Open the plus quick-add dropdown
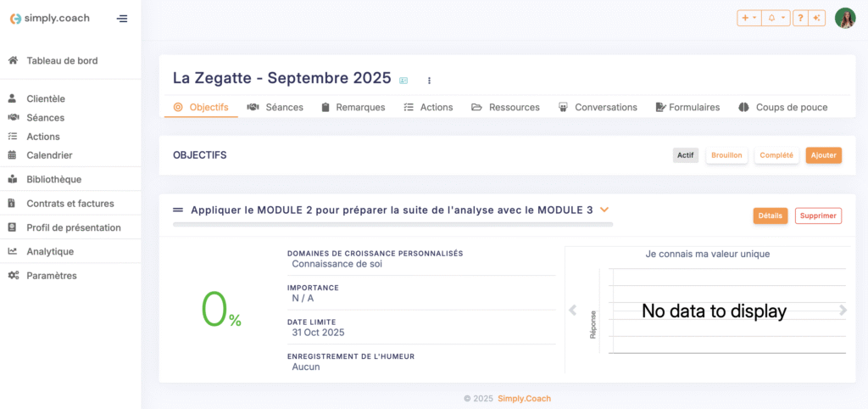The height and width of the screenshot is (409, 868). [748, 18]
